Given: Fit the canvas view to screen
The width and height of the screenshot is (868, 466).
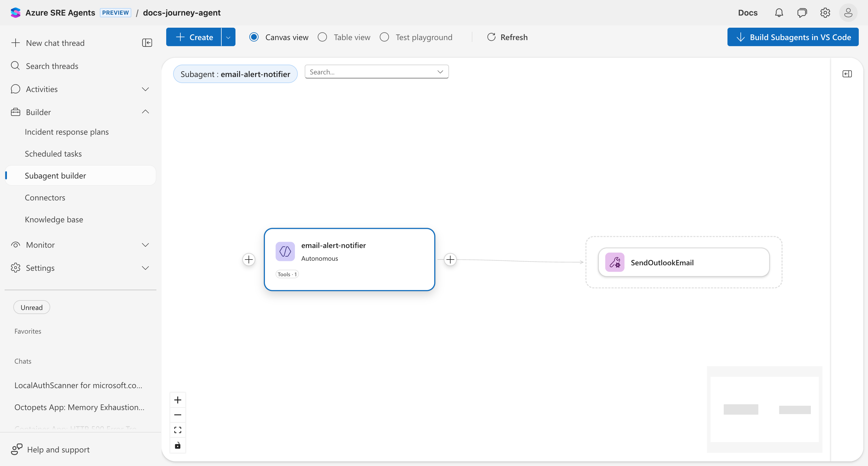Looking at the screenshot, I should point(177,430).
